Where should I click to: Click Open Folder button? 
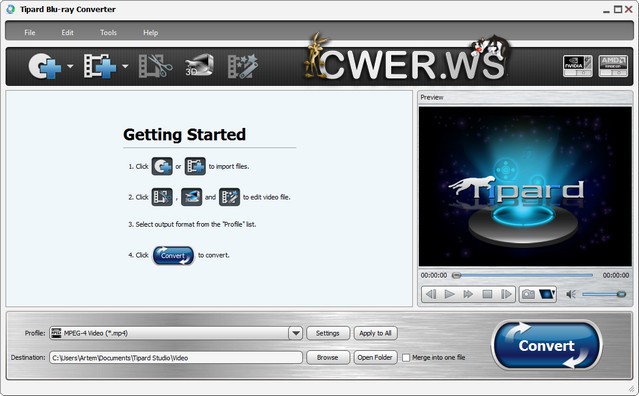375,357
